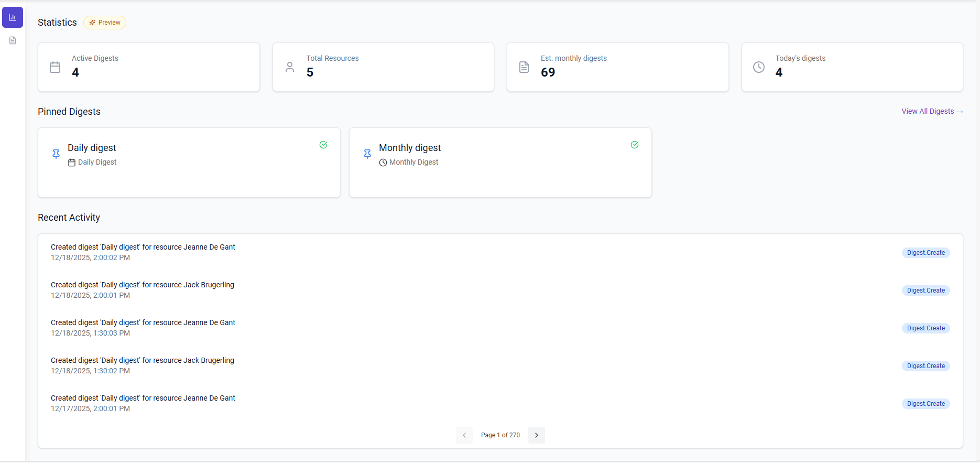Image resolution: width=980 pixels, height=463 pixels.
Task: Open View All Digests link
Action: (x=932, y=111)
